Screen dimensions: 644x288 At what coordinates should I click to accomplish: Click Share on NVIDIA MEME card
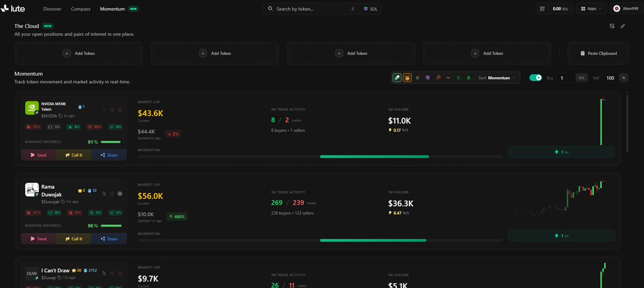109,155
